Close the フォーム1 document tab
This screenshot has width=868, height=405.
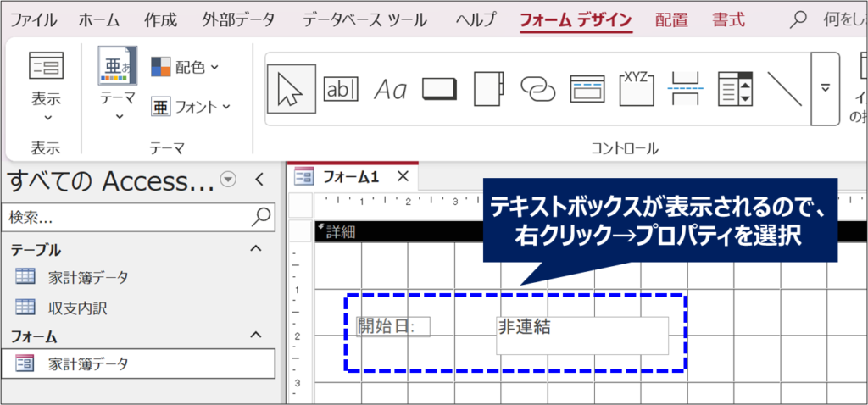coord(403,176)
